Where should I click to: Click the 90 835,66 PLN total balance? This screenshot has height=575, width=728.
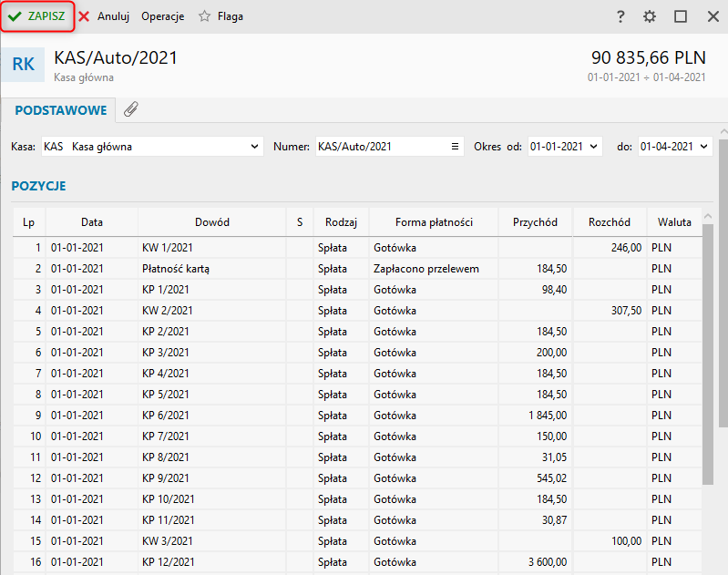pos(649,57)
